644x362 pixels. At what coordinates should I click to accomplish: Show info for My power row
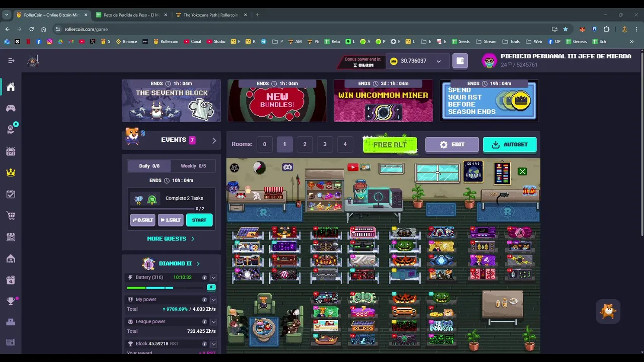(204, 299)
